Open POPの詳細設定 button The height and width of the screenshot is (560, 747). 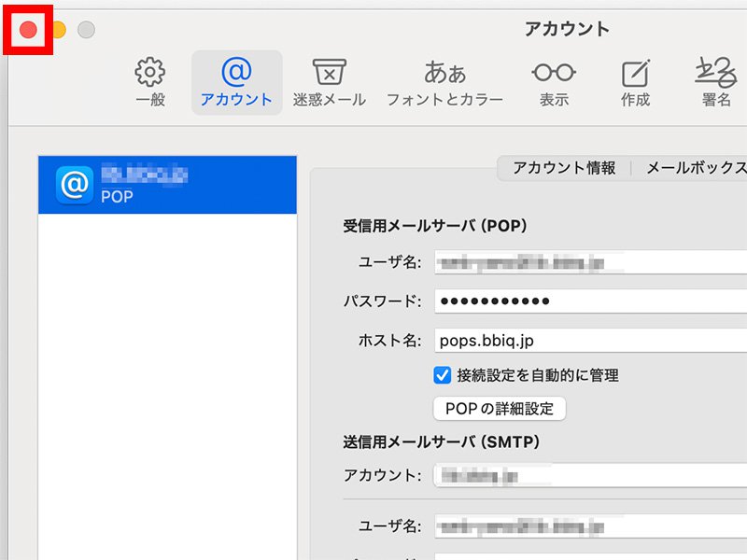coord(500,409)
